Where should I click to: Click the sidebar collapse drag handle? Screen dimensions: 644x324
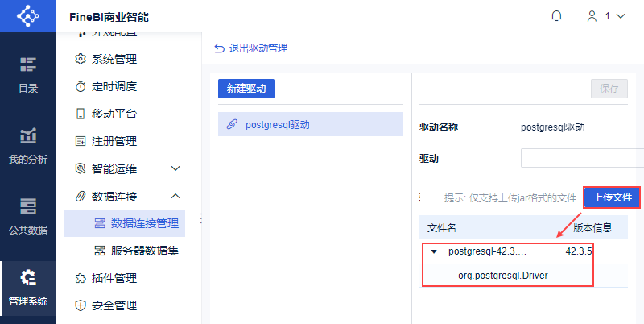pyautogui.click(x=201, y=218)
